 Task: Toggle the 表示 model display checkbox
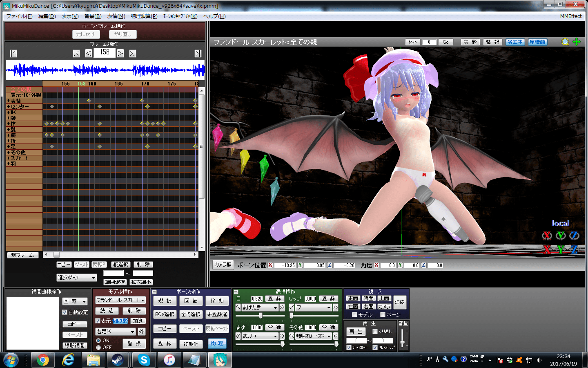pyautogui.click(x=98, y=321)
